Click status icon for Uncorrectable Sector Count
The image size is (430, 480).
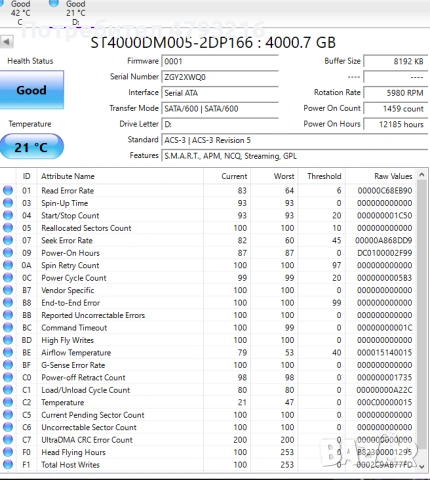pyautogui.click(x=8, y=427)
